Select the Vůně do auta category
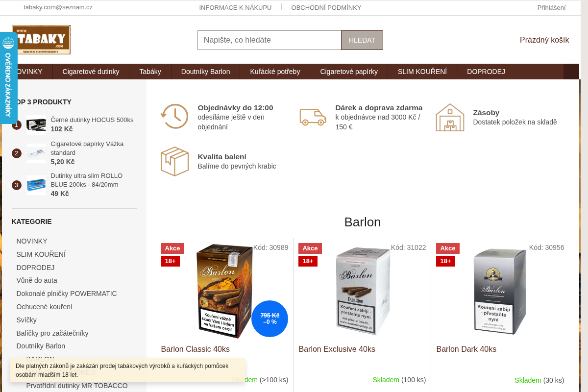This screenshot has height=392, width=588. click(37, 280)
